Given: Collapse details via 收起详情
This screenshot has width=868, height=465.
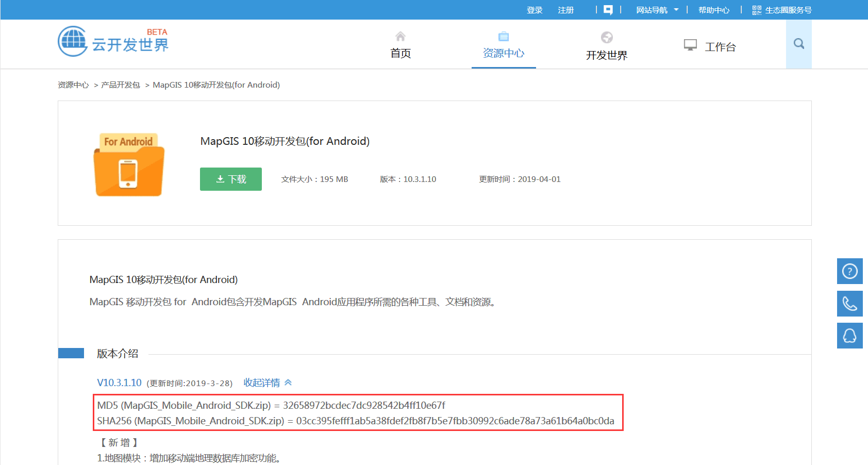Looking at the screenshot, I should [268, 383].
